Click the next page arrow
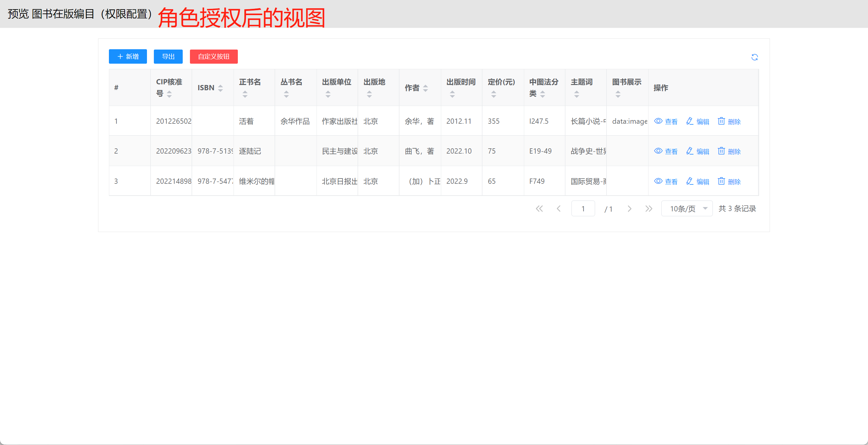This screenshot has height=445, width=868. pos(629,209)
